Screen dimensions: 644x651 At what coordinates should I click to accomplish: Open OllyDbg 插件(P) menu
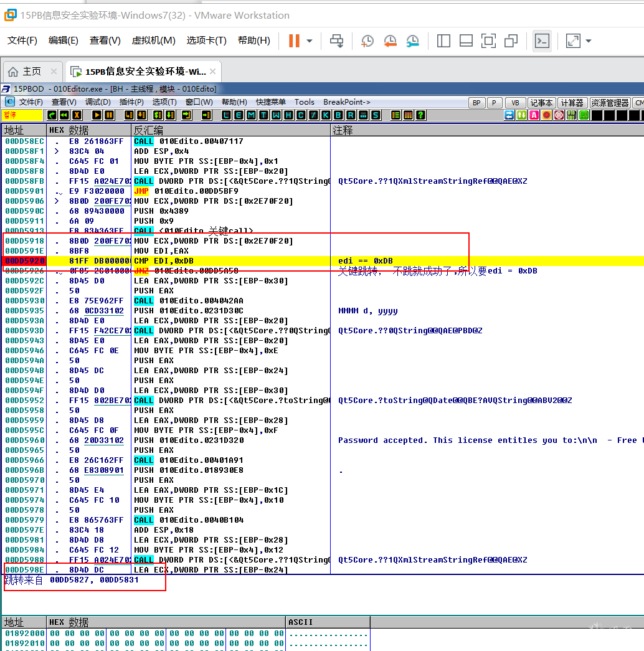[x=131, y=102]
